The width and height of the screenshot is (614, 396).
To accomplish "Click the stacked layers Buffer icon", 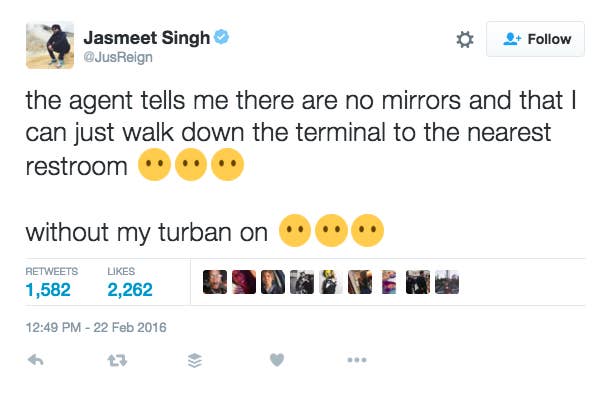I will click(195, 360).
